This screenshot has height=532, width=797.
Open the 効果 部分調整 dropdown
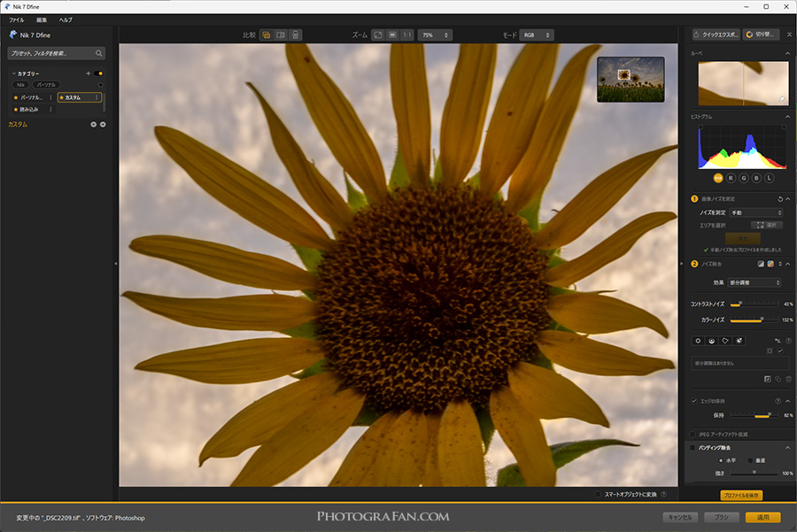point(754,282)
